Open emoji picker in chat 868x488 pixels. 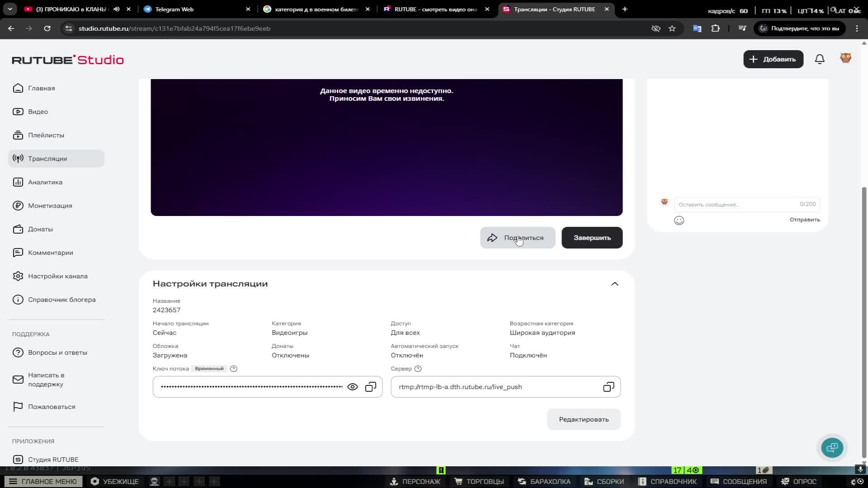pos(679,221)
